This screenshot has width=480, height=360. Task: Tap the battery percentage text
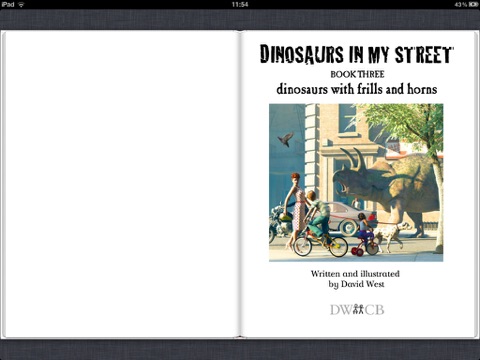(461, 4)
